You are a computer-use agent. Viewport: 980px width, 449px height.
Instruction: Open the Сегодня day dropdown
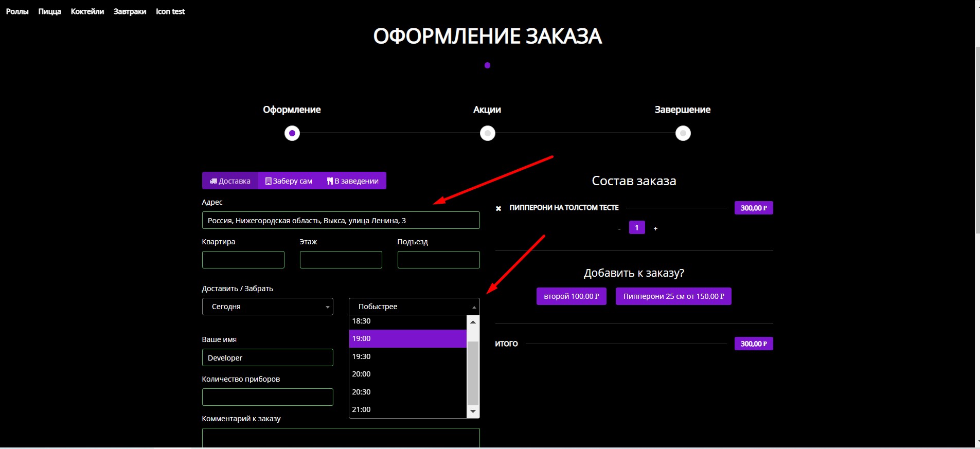[268, 307]
